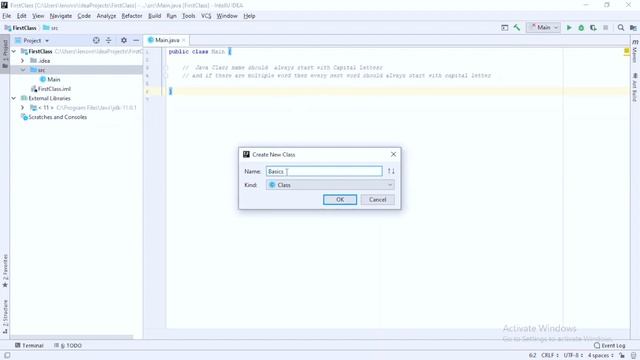Viewport: 640px width, 360px height.
Task: Click src breadcrumb in navigation bar
Action: click(51, 28)
